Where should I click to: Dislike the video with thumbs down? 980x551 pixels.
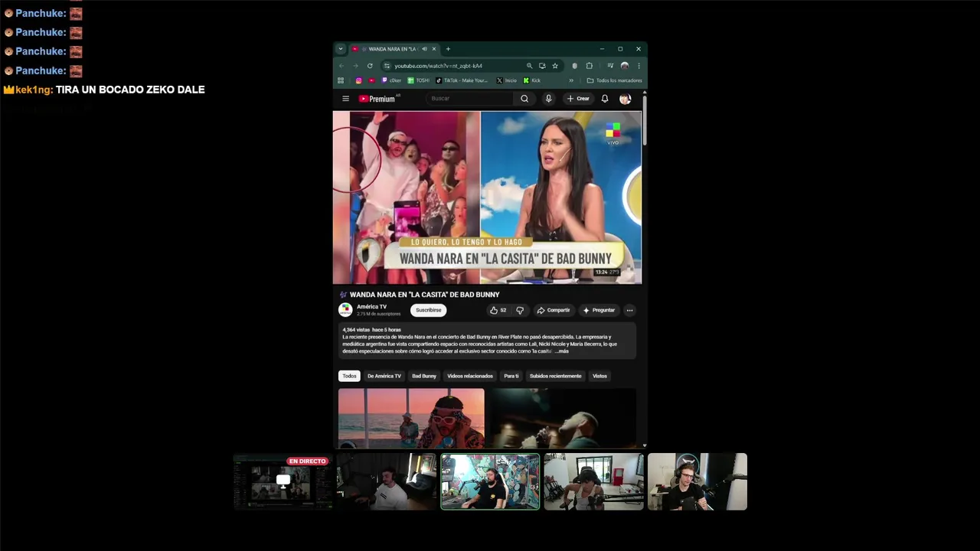point(520,310)
